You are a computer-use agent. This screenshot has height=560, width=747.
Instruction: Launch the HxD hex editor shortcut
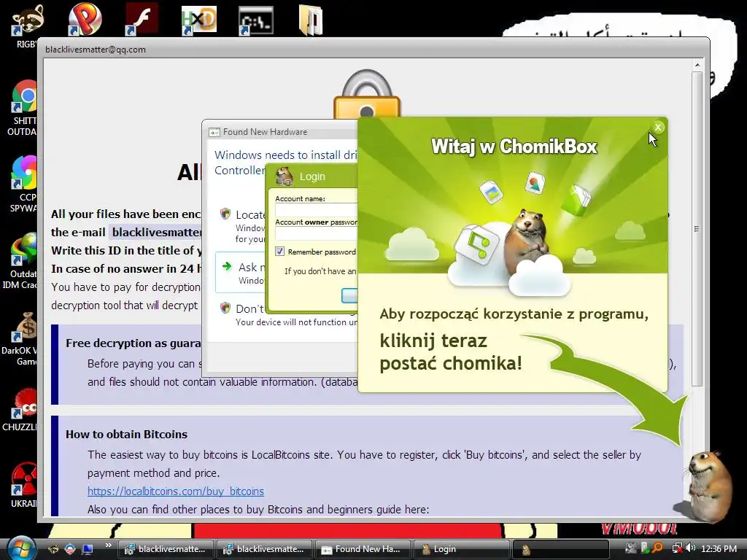coord(198,20)
